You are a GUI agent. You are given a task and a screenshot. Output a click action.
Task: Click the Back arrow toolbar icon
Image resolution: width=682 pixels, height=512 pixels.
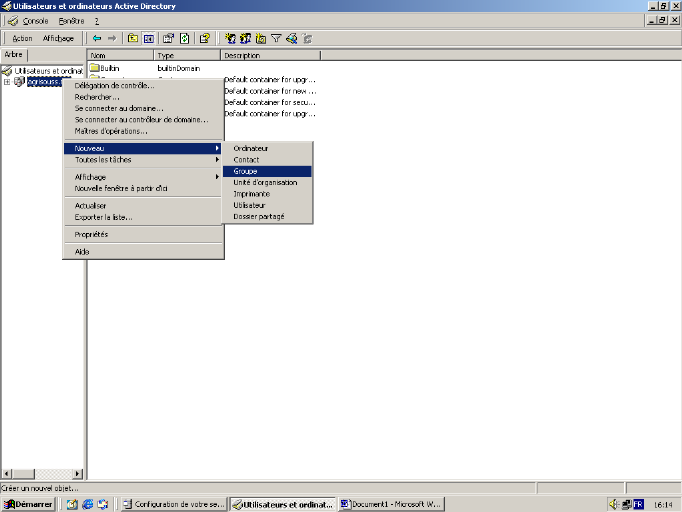coord(97,38)
